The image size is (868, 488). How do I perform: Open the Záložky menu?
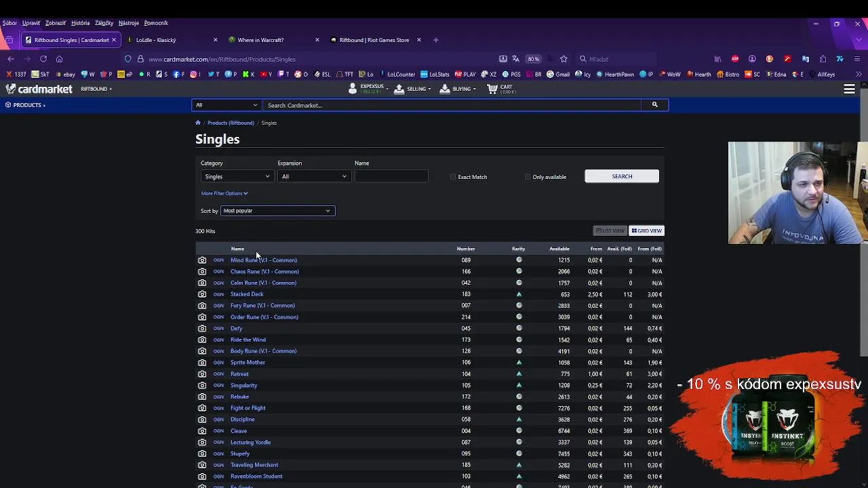pos(104,23)
